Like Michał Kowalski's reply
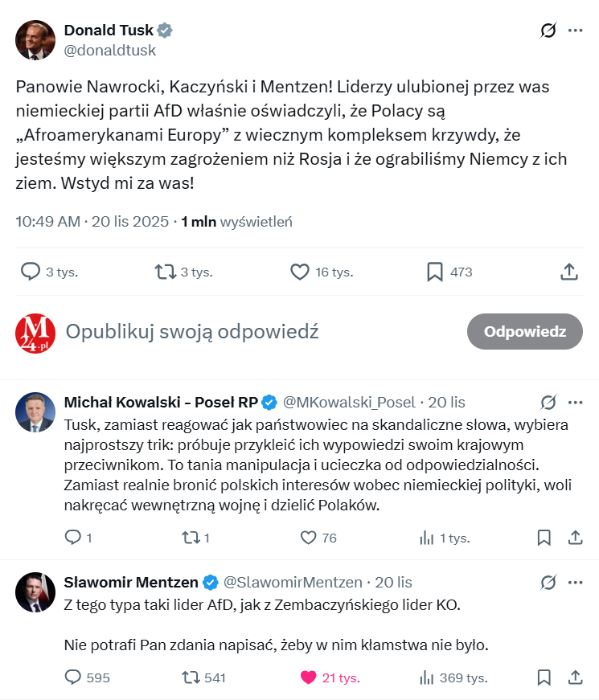This screenshot has height=700, width=599. tap(308, 538)
